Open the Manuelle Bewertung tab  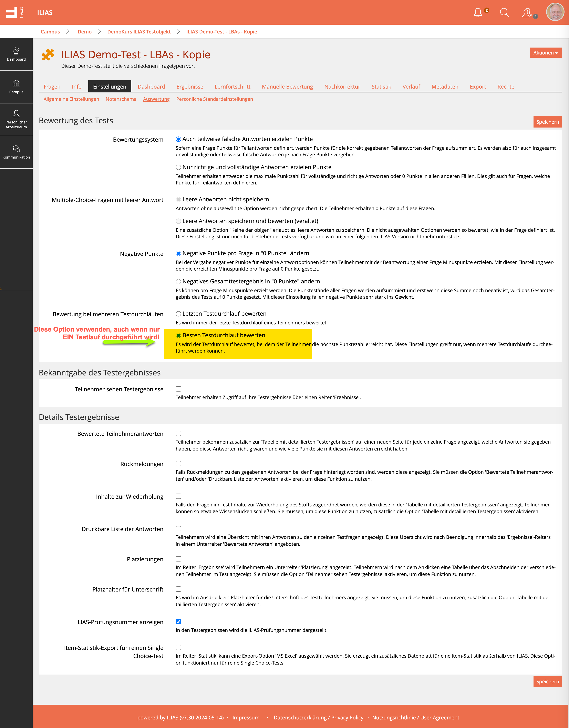(287, 86)
